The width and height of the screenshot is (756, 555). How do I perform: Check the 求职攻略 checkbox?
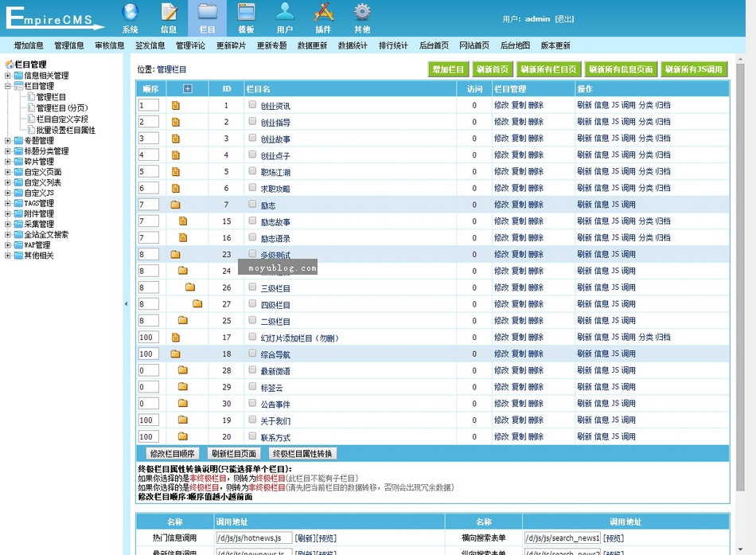point(252,188)
